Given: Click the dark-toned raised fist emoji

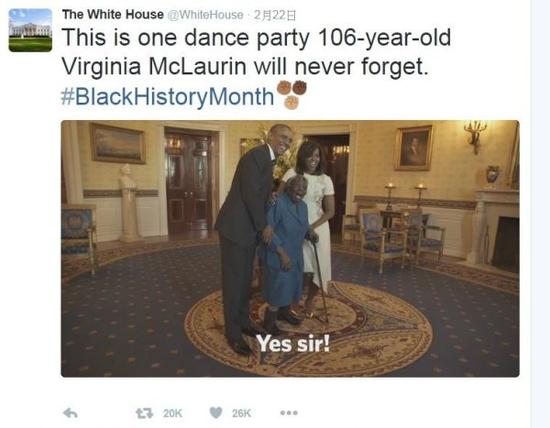Looking at the screenshot, I should pyautogui.click(x=300, y=87).
